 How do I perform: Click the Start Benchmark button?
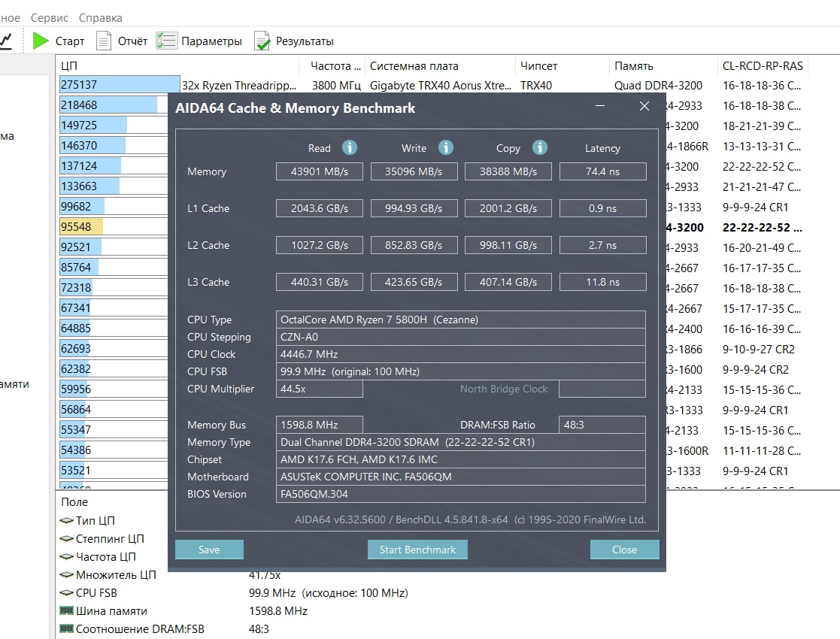417,550
